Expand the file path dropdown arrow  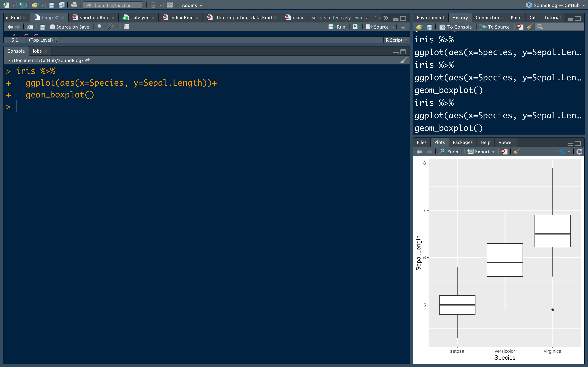coord(88,60)
